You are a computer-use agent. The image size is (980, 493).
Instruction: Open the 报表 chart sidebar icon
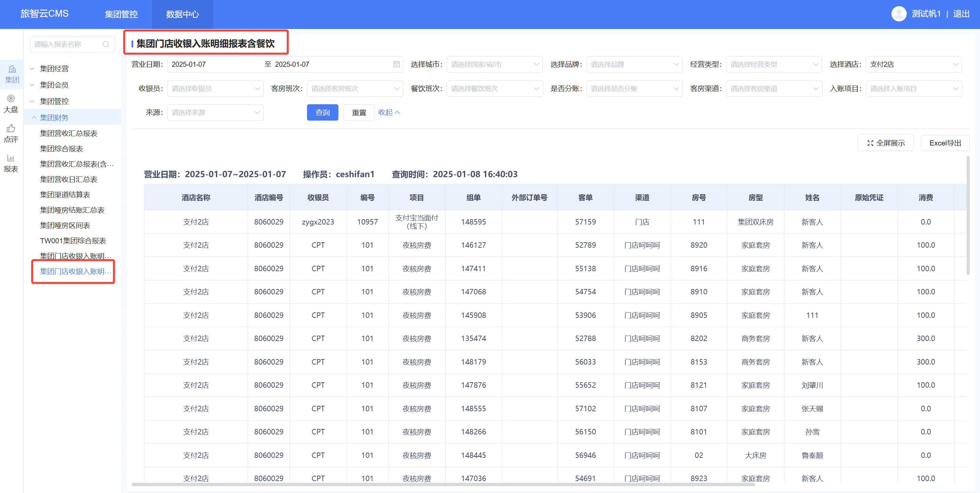click(x=11, y=163)
